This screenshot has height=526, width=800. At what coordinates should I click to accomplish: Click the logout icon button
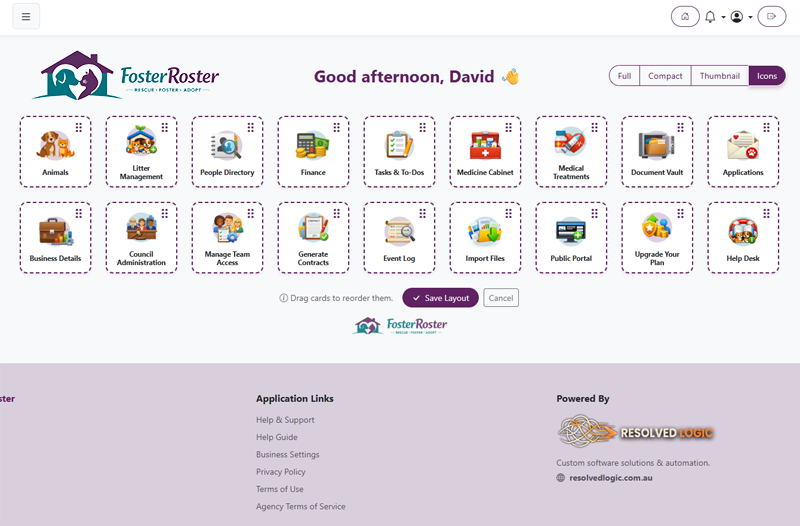(771, 16)
